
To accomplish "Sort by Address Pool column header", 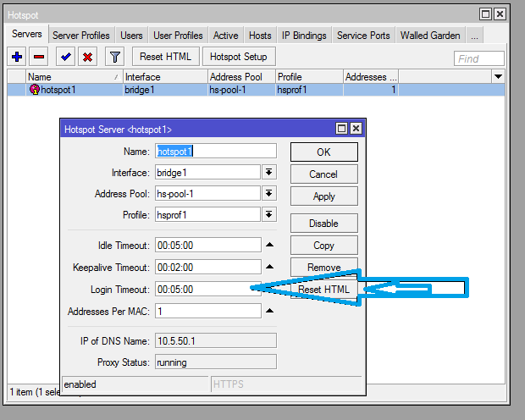I will 241,77.
